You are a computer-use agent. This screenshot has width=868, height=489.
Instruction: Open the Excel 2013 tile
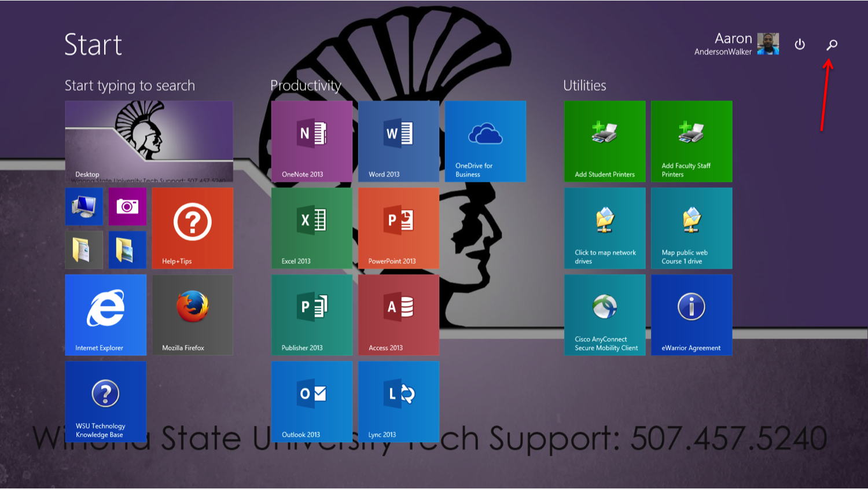coord(312,228)
